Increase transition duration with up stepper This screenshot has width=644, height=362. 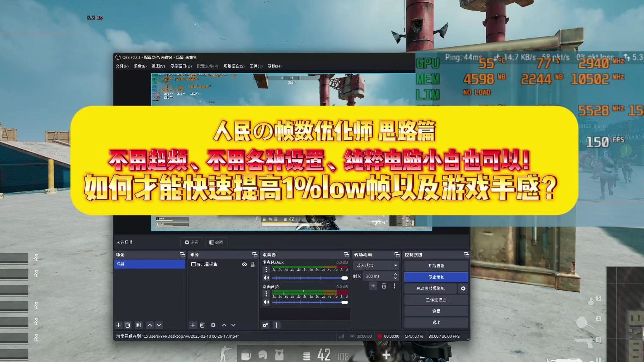pyautogui.click(x=395, y=274)
